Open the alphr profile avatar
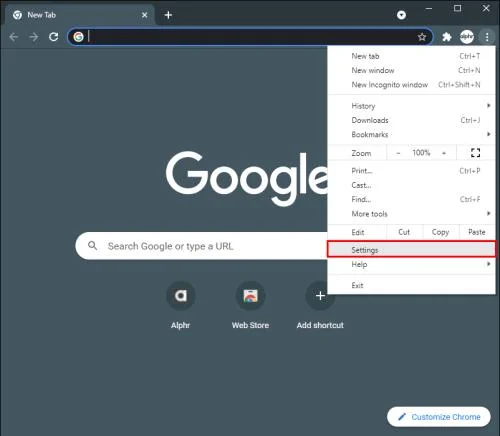 point(467,37)
